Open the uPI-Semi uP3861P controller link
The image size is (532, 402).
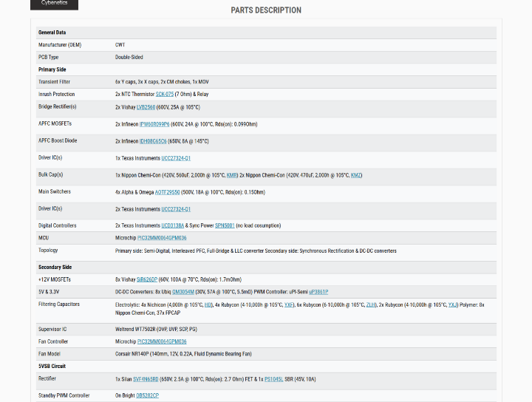tap(318, 292)
